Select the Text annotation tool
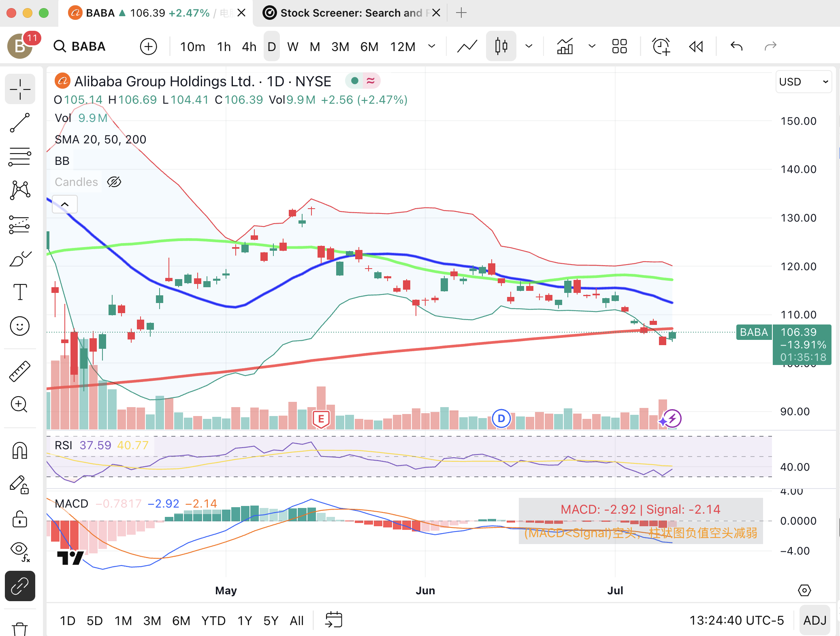 coord(20,292)
